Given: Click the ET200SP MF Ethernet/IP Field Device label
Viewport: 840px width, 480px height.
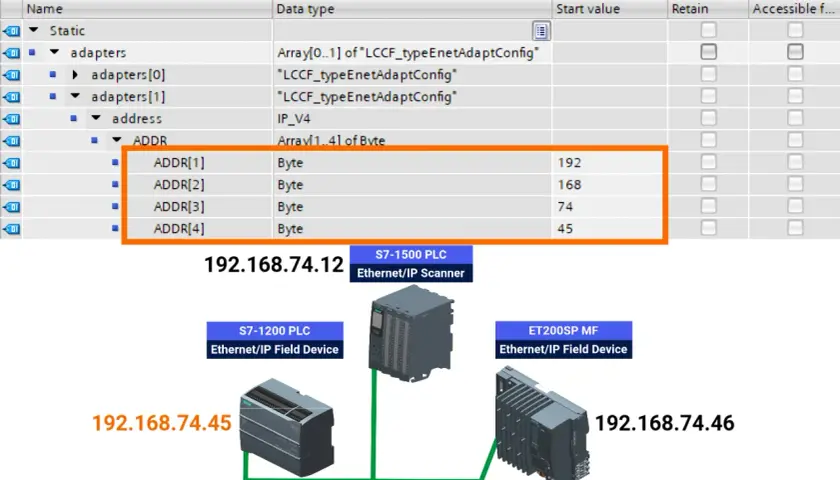Looking at the screenshot, I should 564,340.
